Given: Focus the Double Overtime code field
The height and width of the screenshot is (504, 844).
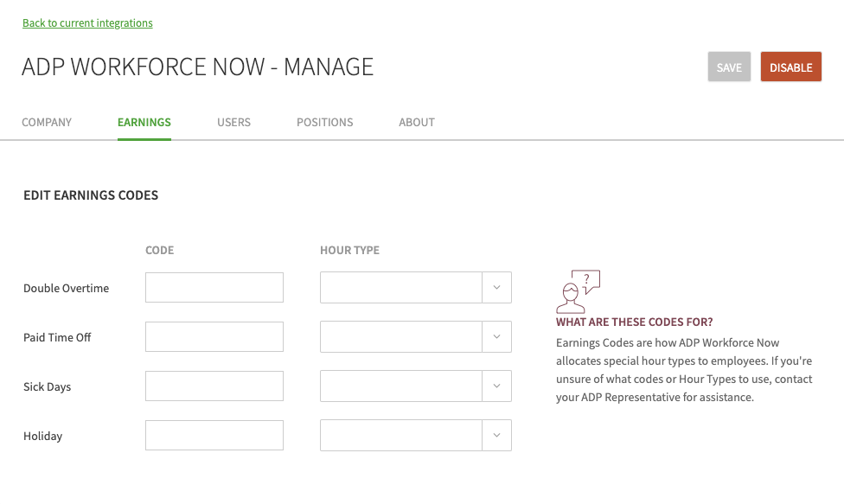Looking at the screenshot, I should pyautogui.click(x=214, y=287).
